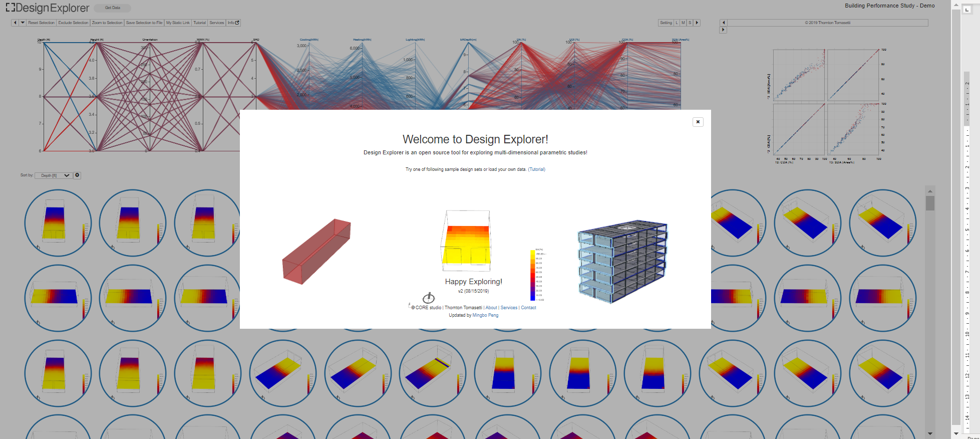Click thumbnail grid scroll up arrow

tap(930, 191)
